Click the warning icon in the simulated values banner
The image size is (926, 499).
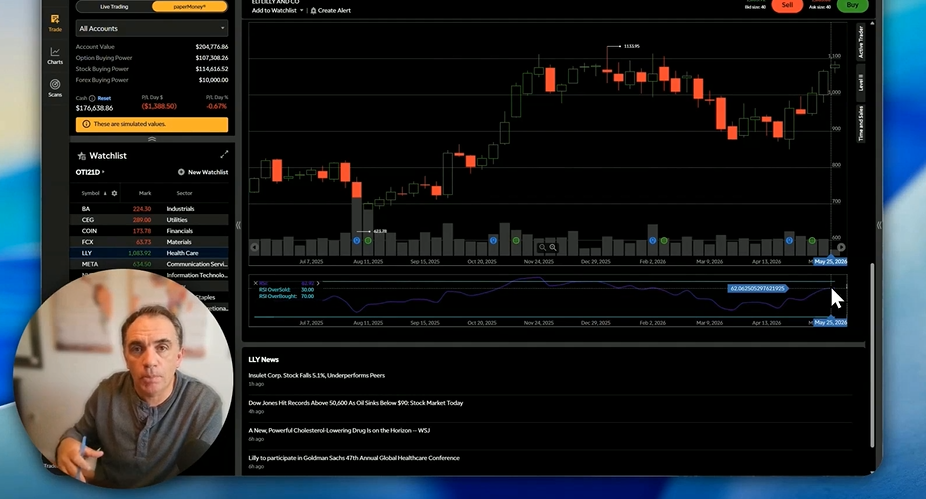point(86,124)
